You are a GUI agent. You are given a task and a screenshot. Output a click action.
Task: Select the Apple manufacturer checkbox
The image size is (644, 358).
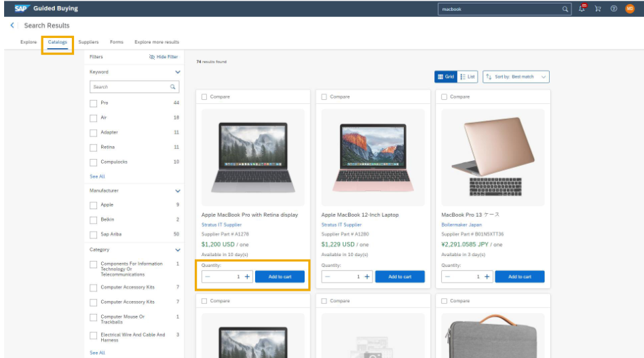(93, 205)
